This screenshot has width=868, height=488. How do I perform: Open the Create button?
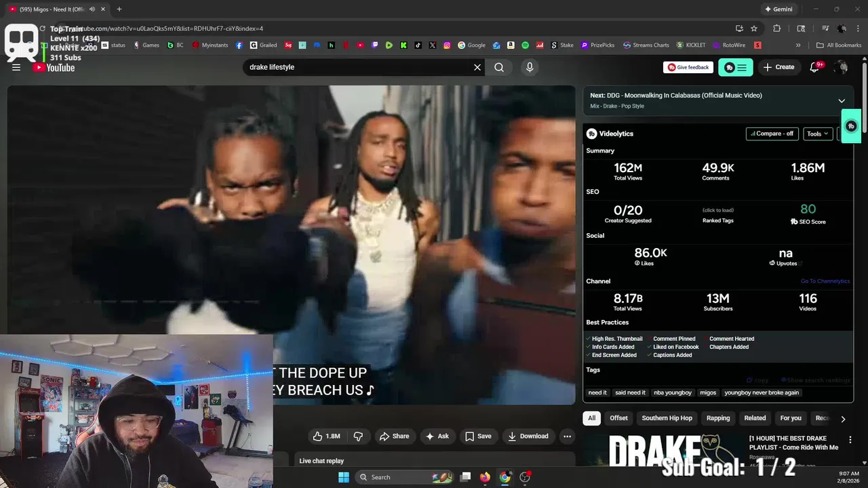click(778, 67)
